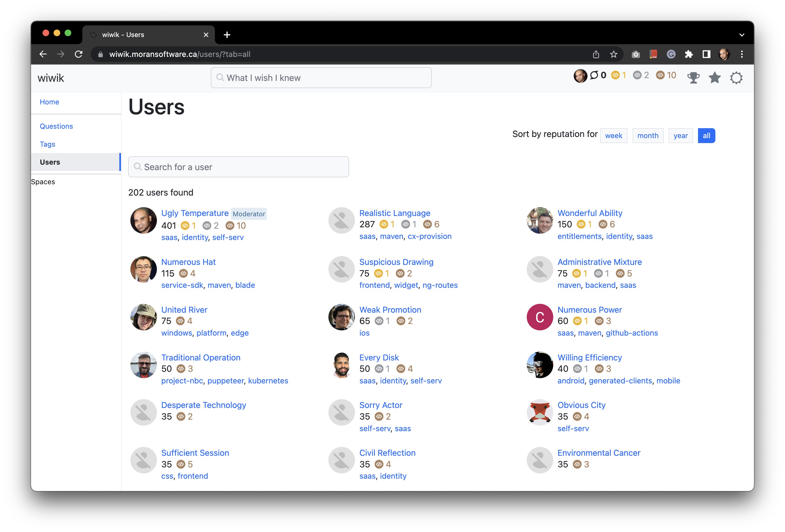
Task: Sort reputation by month
Action: 647,136
